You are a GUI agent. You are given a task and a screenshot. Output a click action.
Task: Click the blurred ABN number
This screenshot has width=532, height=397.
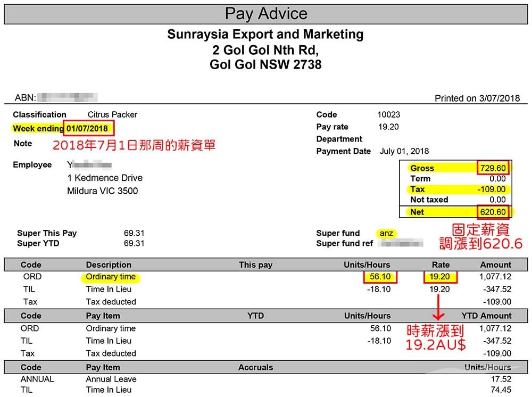coord(68,97)
